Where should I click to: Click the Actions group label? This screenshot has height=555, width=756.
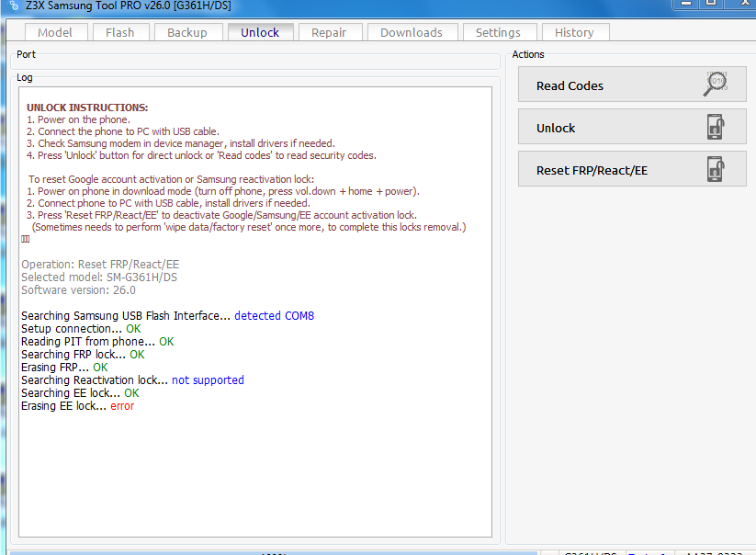point(528,54)
